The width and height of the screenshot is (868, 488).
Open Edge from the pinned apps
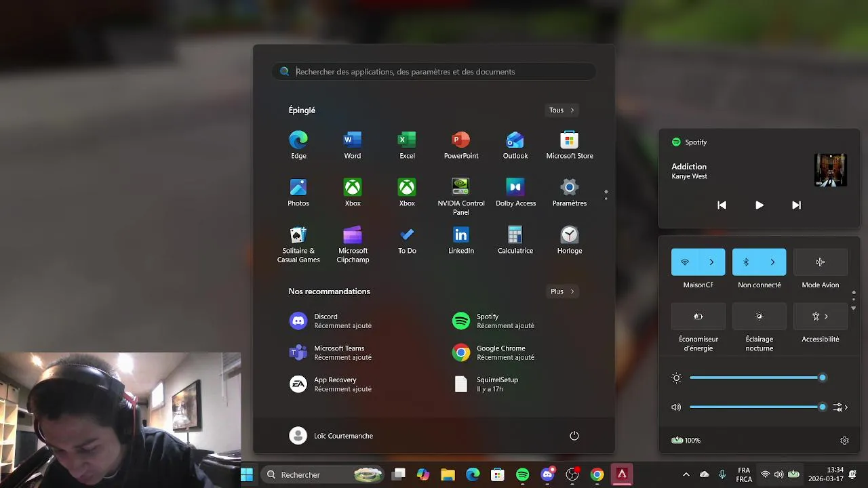coord(298,146)
